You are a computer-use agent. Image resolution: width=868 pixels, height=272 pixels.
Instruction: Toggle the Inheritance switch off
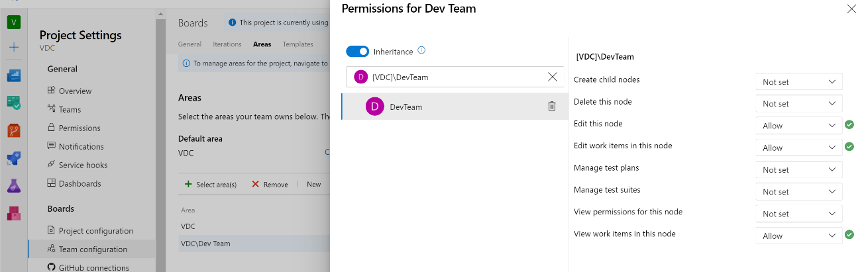point(358,52)
